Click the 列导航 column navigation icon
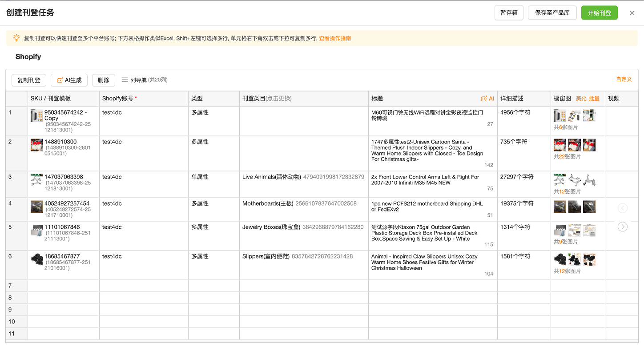 click(x=125, y=80)
